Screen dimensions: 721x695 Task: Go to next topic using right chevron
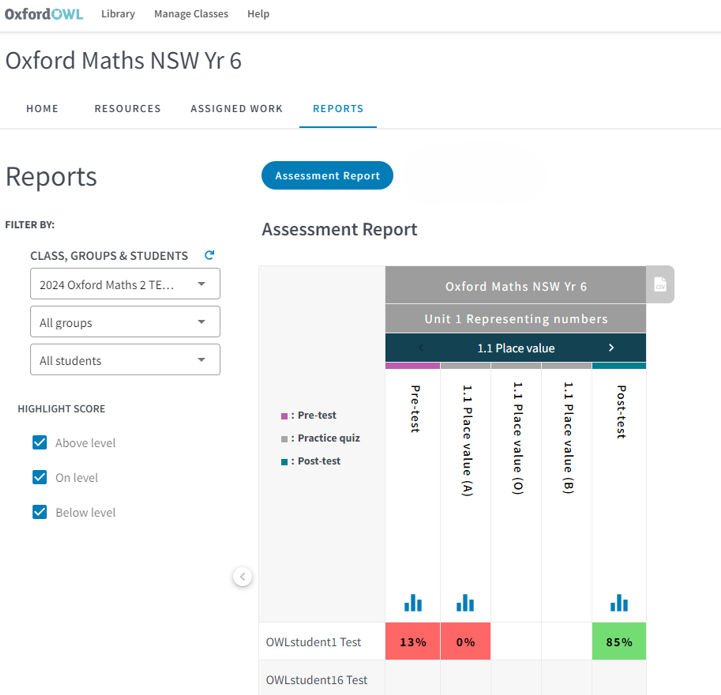(x=611, y=348)
